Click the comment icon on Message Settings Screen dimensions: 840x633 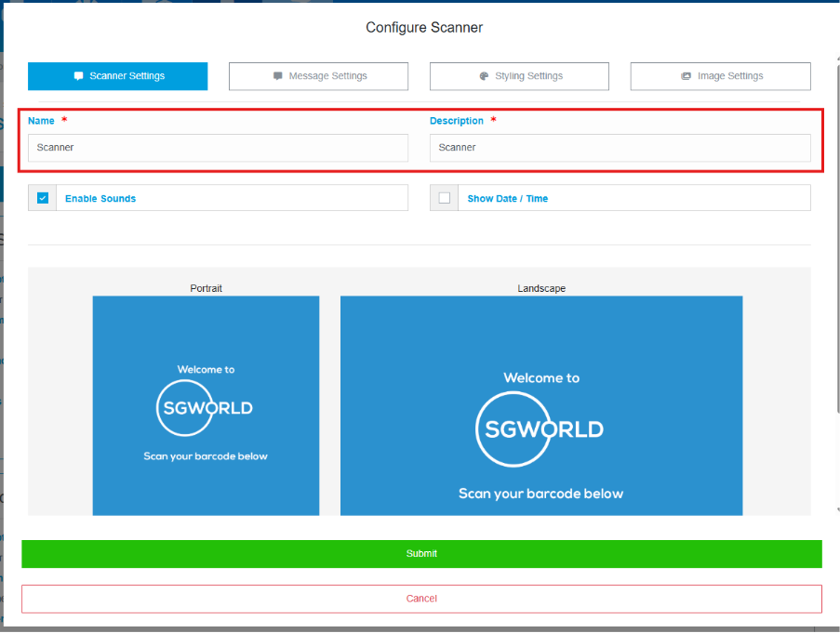tap(278, 76)
